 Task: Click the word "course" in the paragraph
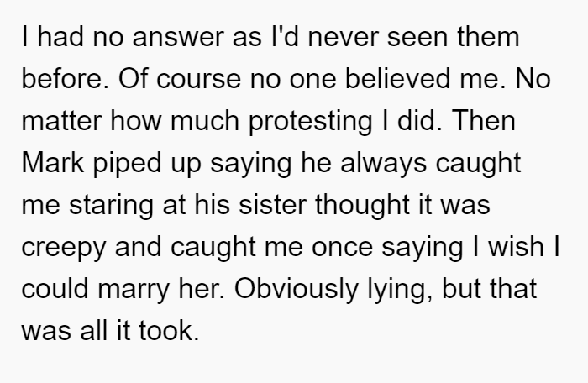198,80
